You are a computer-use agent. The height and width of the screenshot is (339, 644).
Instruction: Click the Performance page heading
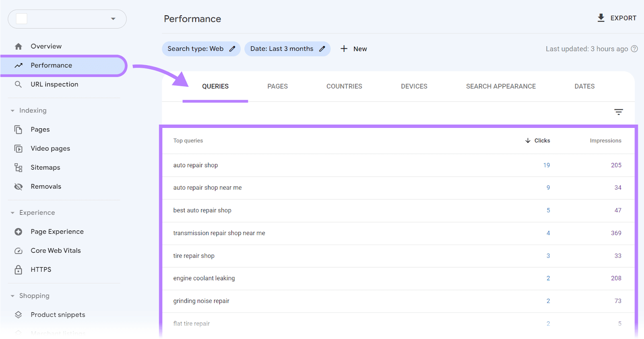point(192,19)
